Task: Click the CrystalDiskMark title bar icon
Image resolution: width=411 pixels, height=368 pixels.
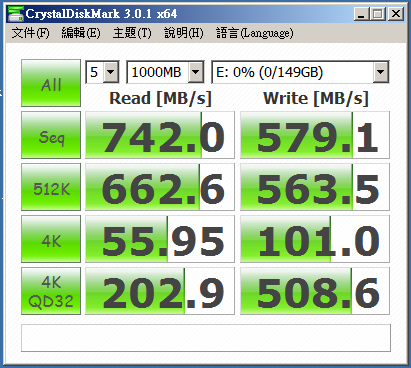Action: (16, 14)
